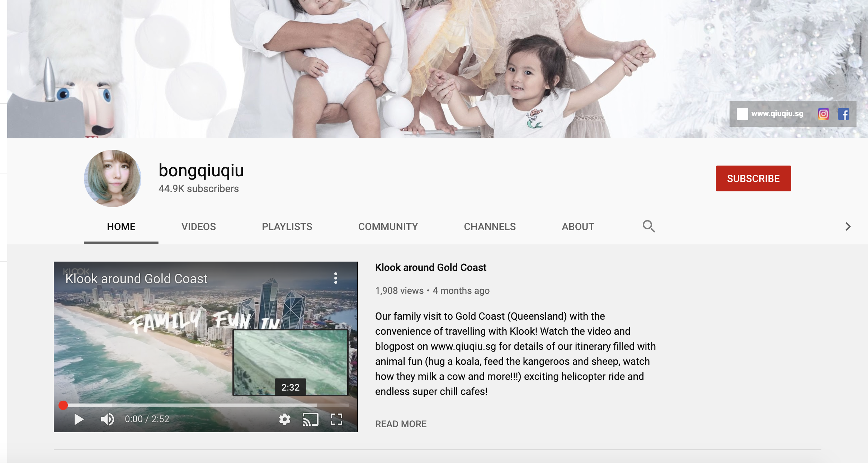Open the Klook around Gold Coast title link

pos(430,267)
